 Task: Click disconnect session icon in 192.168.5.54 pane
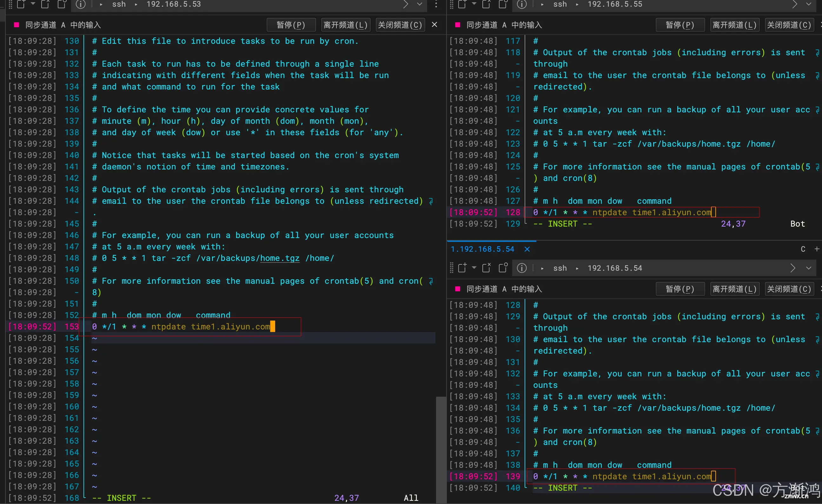tap(487, 268)
